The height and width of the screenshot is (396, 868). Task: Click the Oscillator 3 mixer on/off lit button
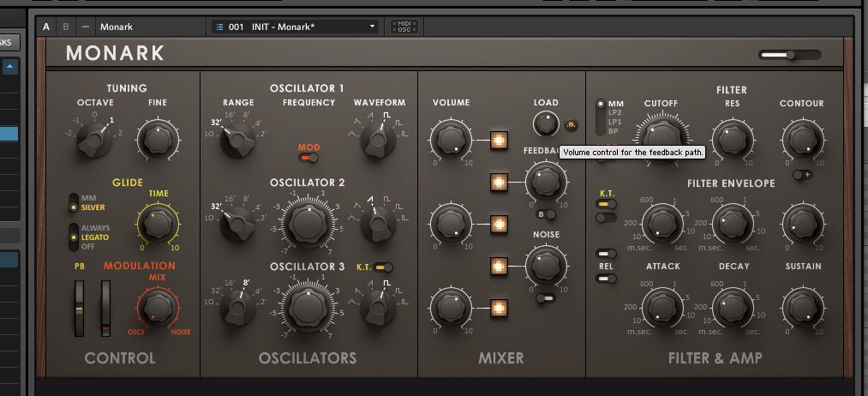point(498,308)
